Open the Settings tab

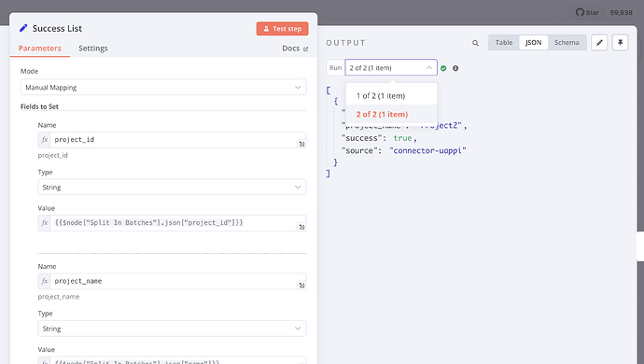[x=93, y=49]
